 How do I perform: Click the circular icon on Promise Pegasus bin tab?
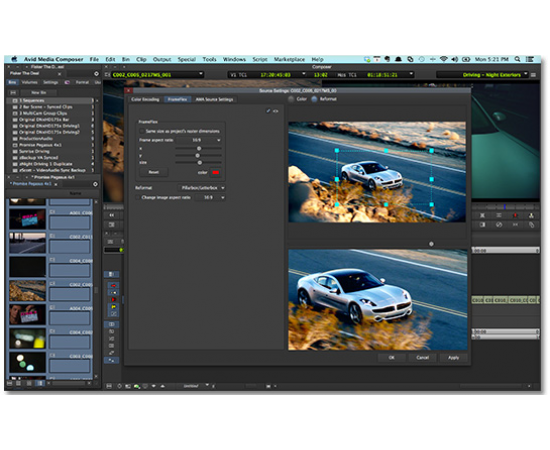(95, 184)
